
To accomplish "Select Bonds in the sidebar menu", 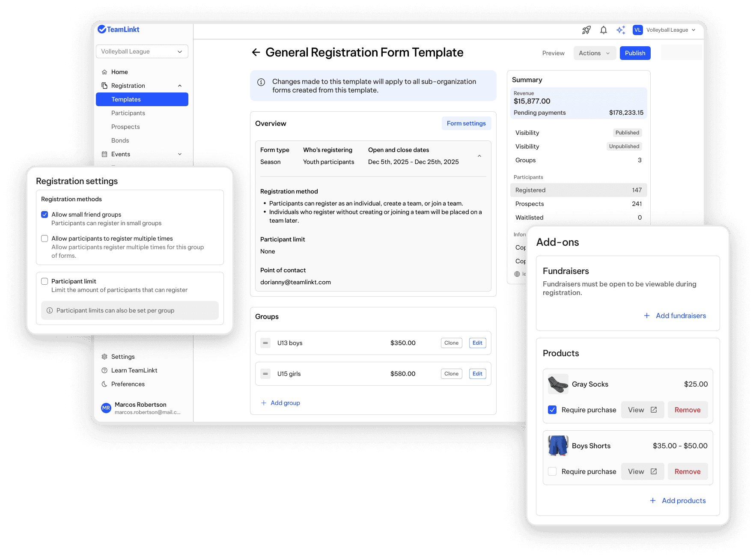I will pos(120,140).
